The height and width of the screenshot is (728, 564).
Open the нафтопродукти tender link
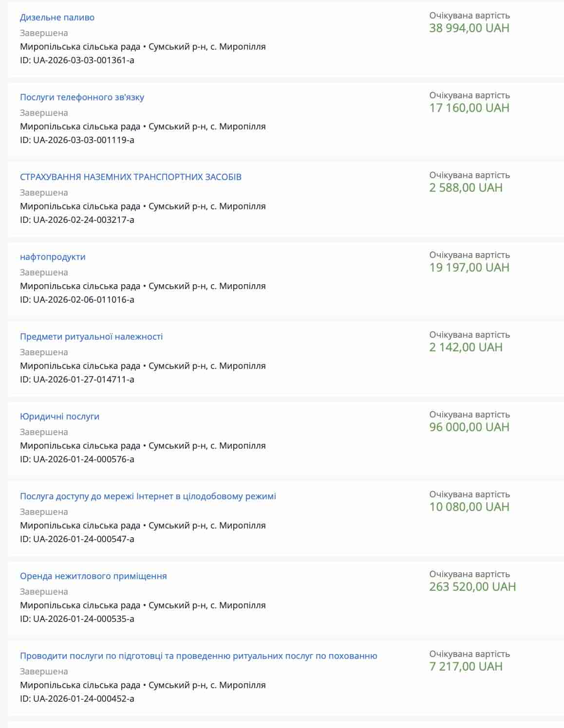pyautogui.click(x=53, y=257)
